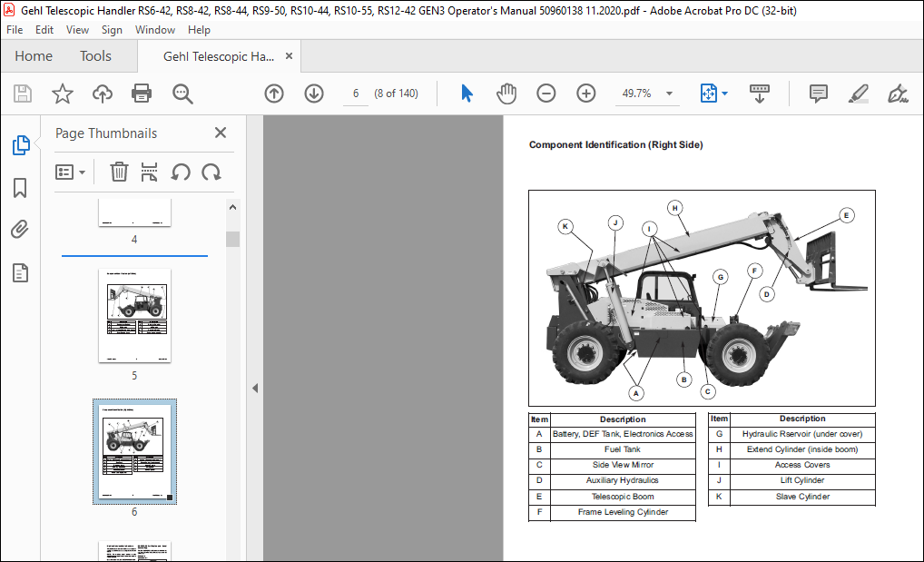This screenshot has width=924, height=562.
Task: Click 'Extend Cylinder (inside boom)' cell
Action: [802, 449]
